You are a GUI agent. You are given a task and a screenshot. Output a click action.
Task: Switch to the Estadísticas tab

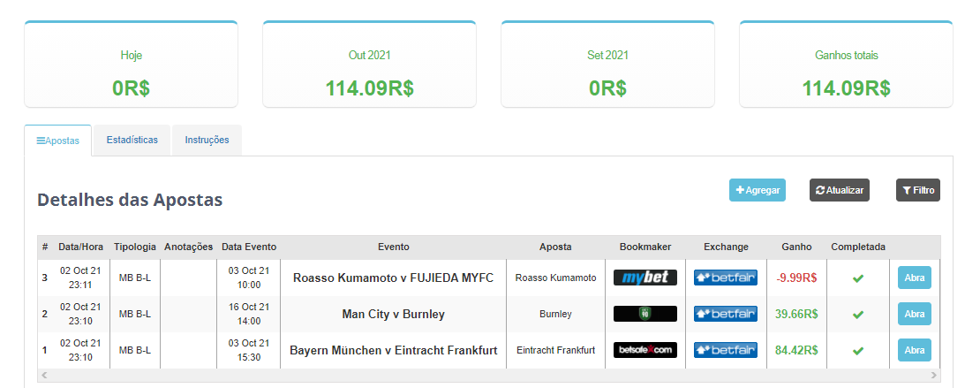[x=132, y=141]
